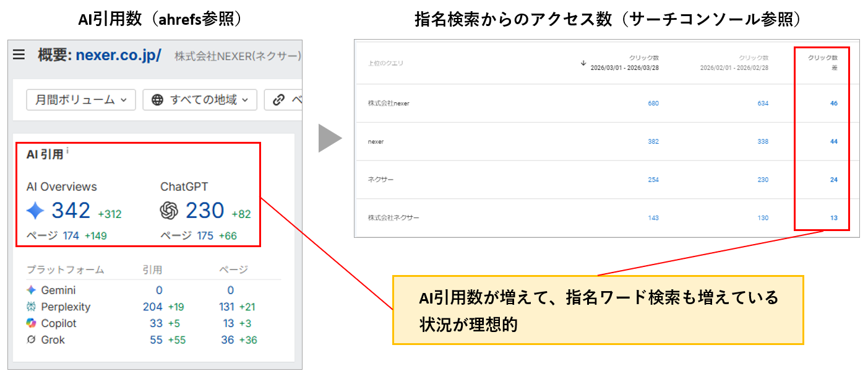Click the AI Overviews heading label
Viewport: 868px width, 376px height.
[62, 186]
